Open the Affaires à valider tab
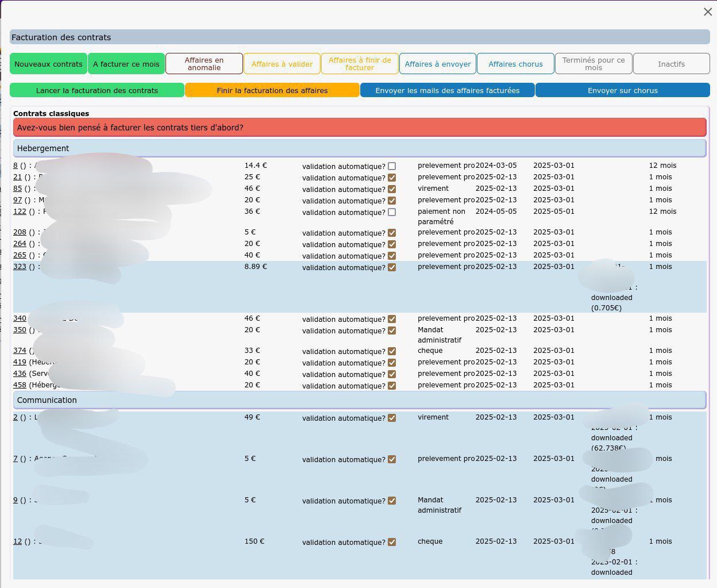The height and width of the screenshot is (588, 717). tap(282, 64)
